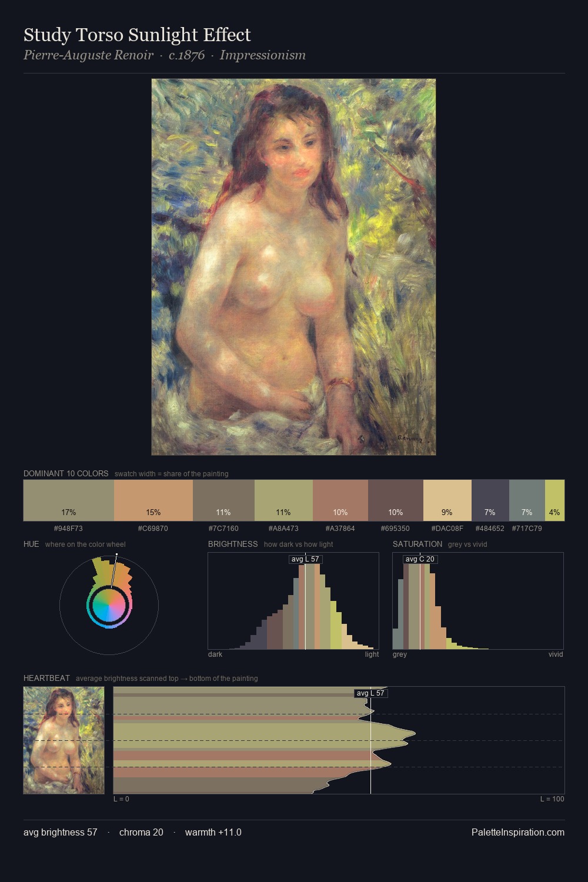Click the BRIGHTNESS section heading
Image resolution: width=588 pixels, height=882 pixels.
coord(233,544)
